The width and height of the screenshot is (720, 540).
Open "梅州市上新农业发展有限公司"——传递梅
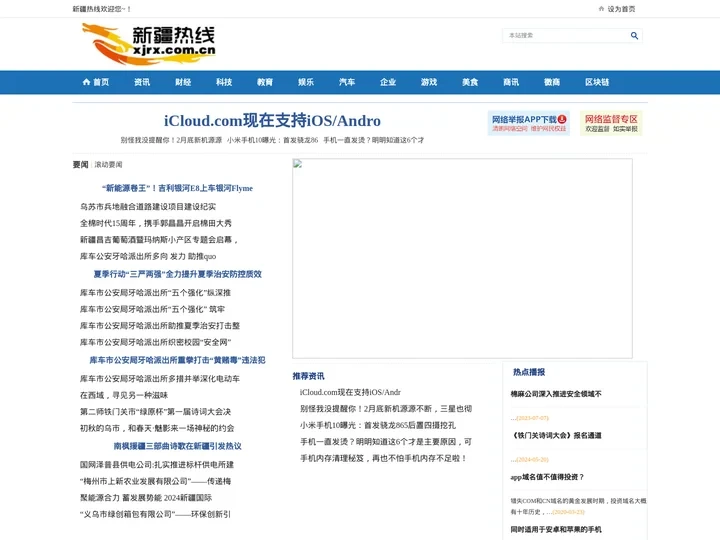[155, 481]
